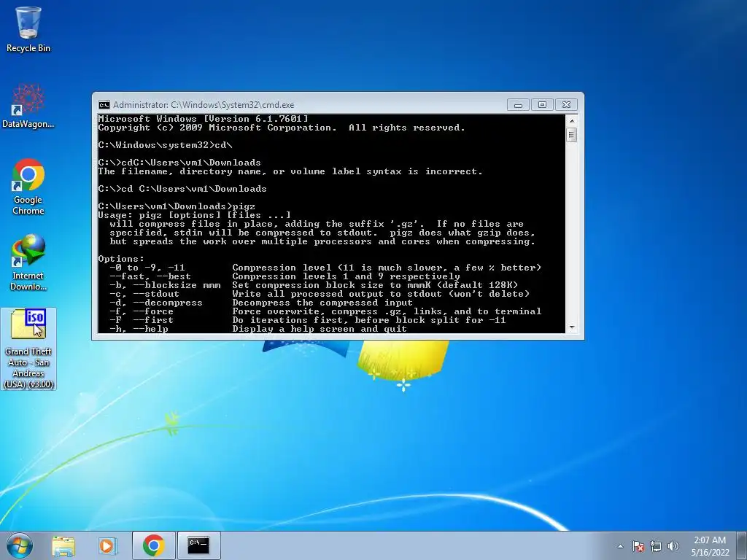
Task: Open the clock showing 2:07 AM
Action: tap(710, 546)
